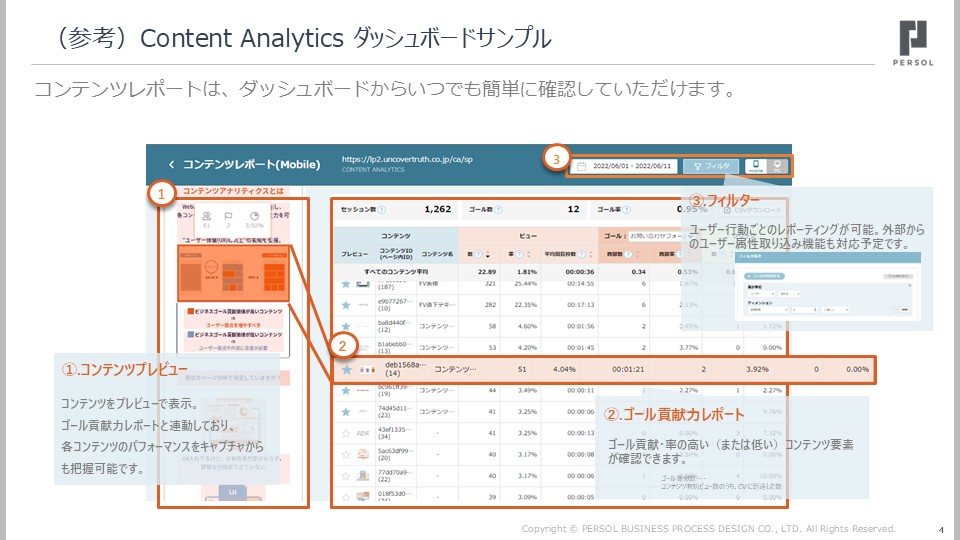Toggle the star for row ba8d440f (12)

pos(346,326)
